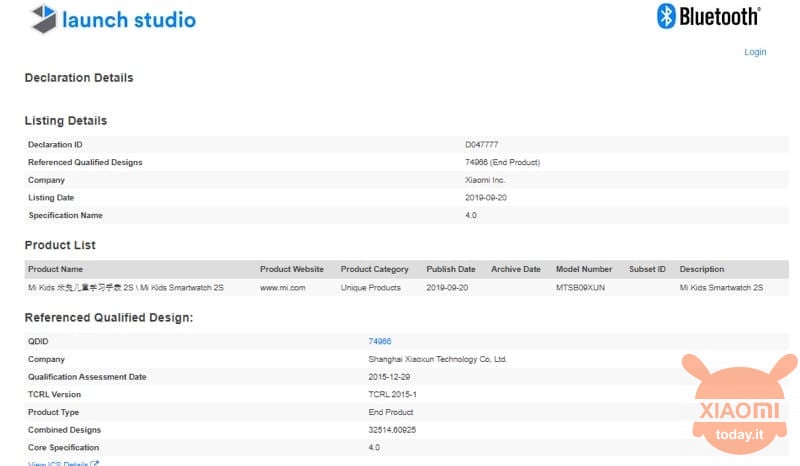Click the Mi Kids Smartwatch 2S description cell
800x466 pixels.
721,288
